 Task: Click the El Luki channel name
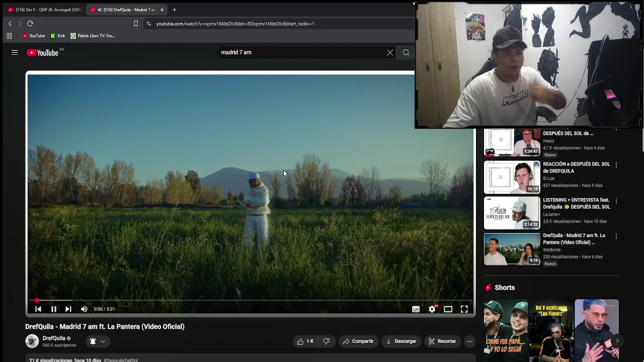click(548, 178)
